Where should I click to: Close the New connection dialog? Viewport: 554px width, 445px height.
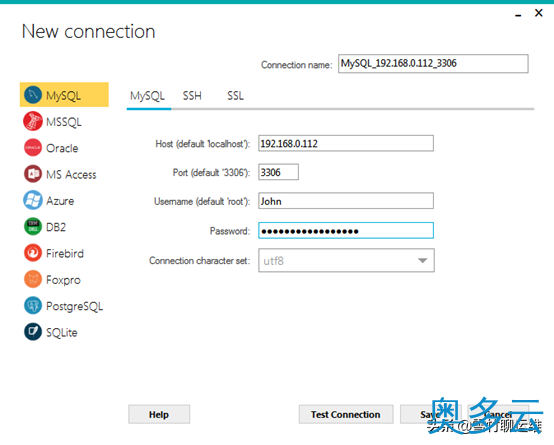539,13
